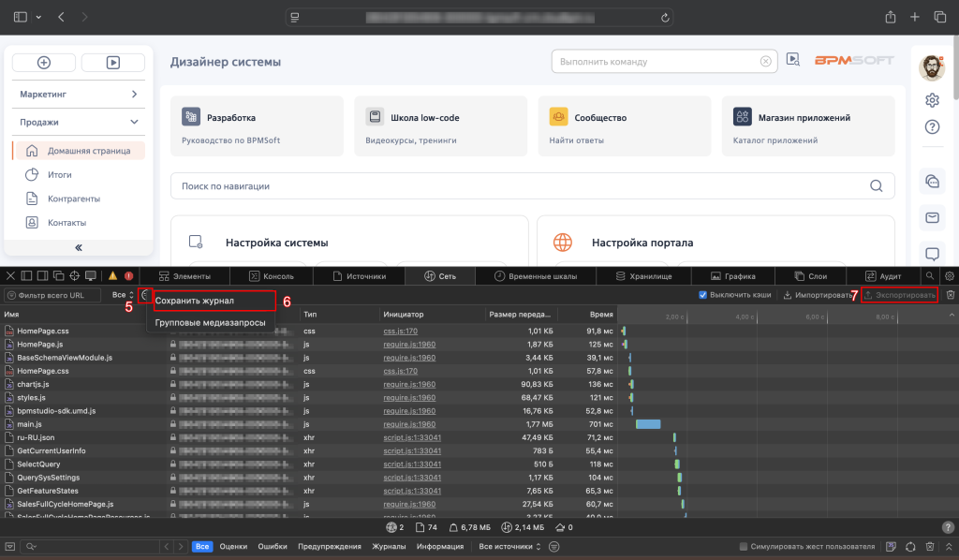959x560 pixels.
Task: Switch to the Аудит tab
Action: pos(882,276)
